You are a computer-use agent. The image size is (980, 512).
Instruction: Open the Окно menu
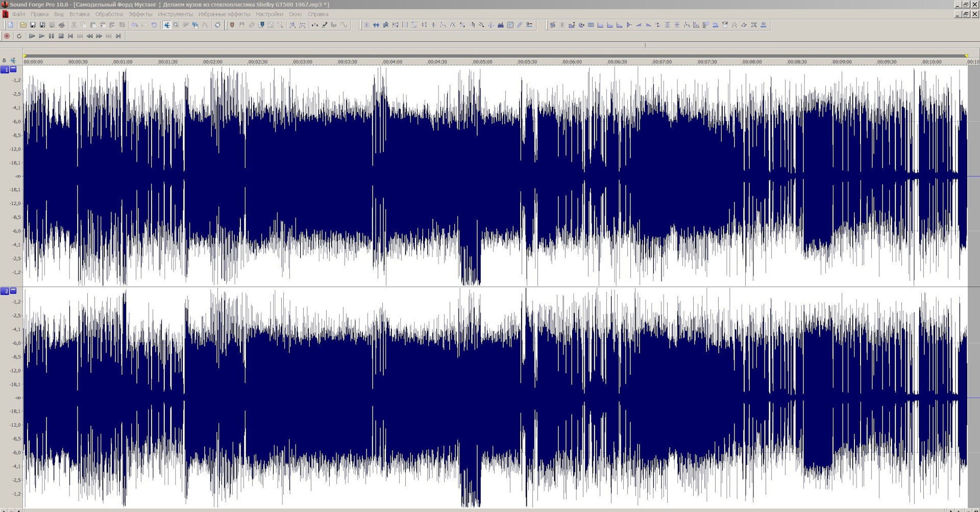pos(295,14)
